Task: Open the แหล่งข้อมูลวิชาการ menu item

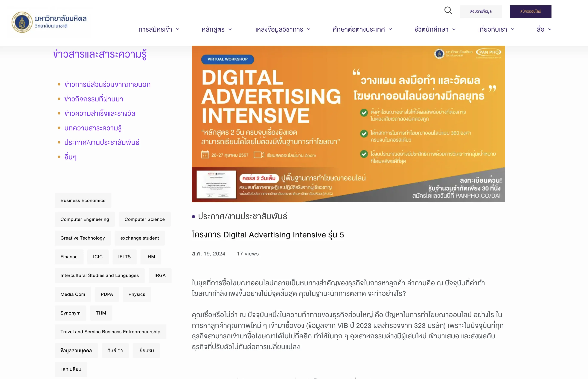Action: pyautogui.click(x=279, y=29)
